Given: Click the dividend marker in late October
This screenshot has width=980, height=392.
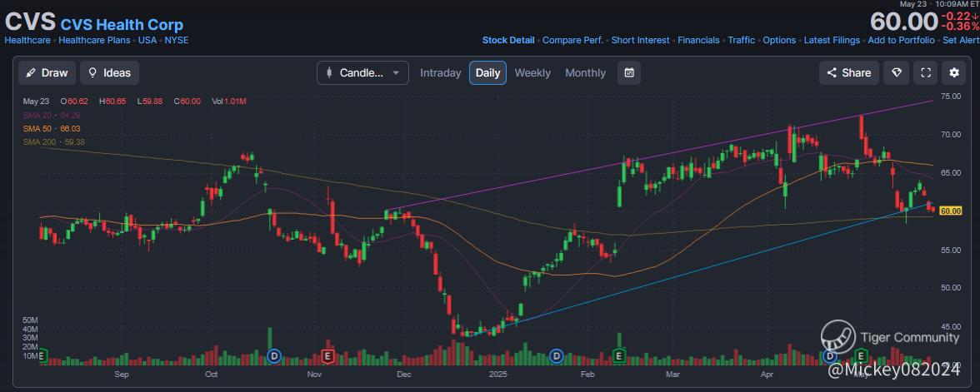Looking at the screenshot, I should tap(273, 356).
